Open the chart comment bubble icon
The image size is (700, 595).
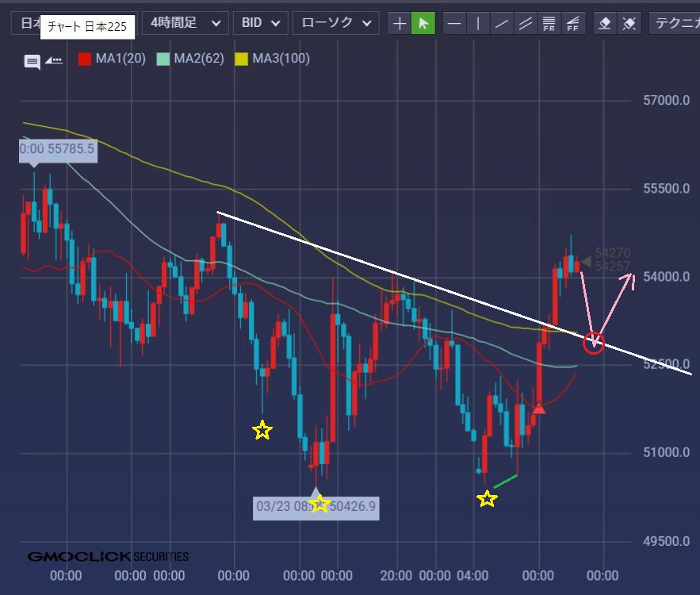coord(32,62)
